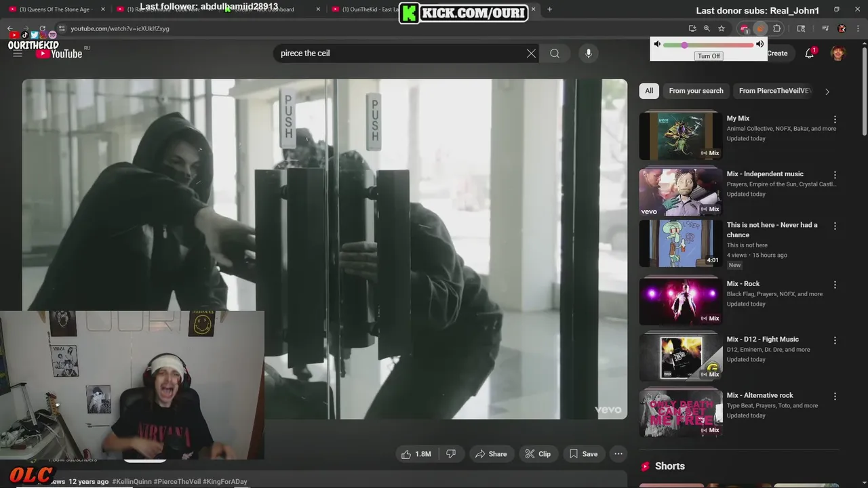This screenshot has width=868, height=488.
Task: Open options for This is not here video
Action: (835, 226)
